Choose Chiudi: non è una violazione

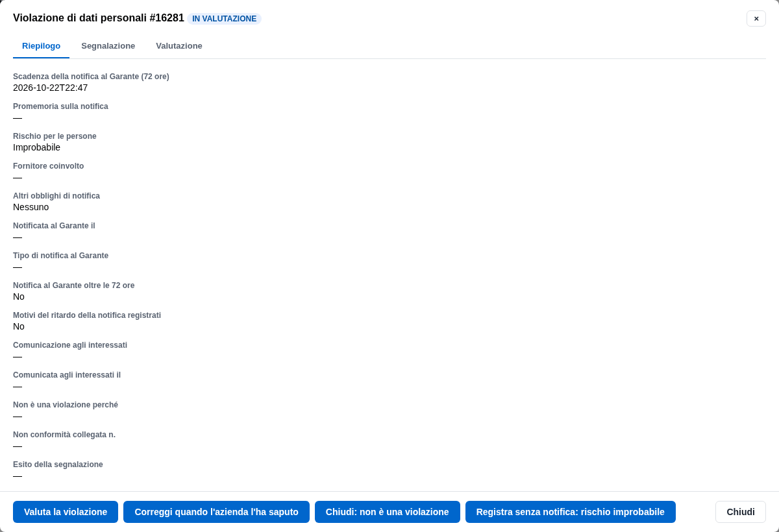[388, 512]
